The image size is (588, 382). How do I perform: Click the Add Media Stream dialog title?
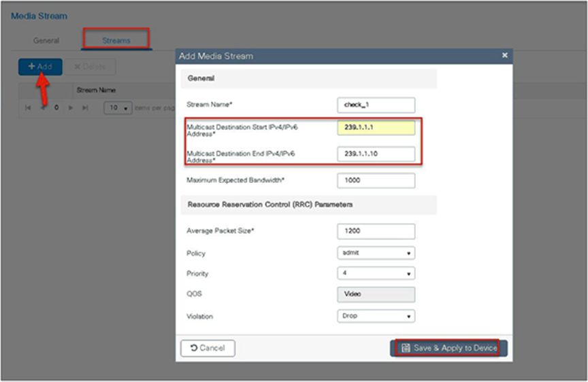point(216,56)
